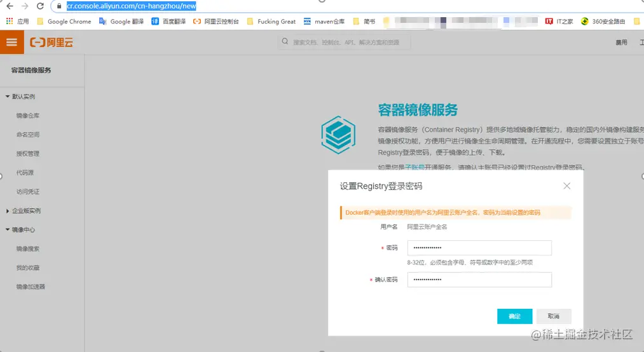
Task: Click the 子账号 link
Action: click(x=414, y=167)
